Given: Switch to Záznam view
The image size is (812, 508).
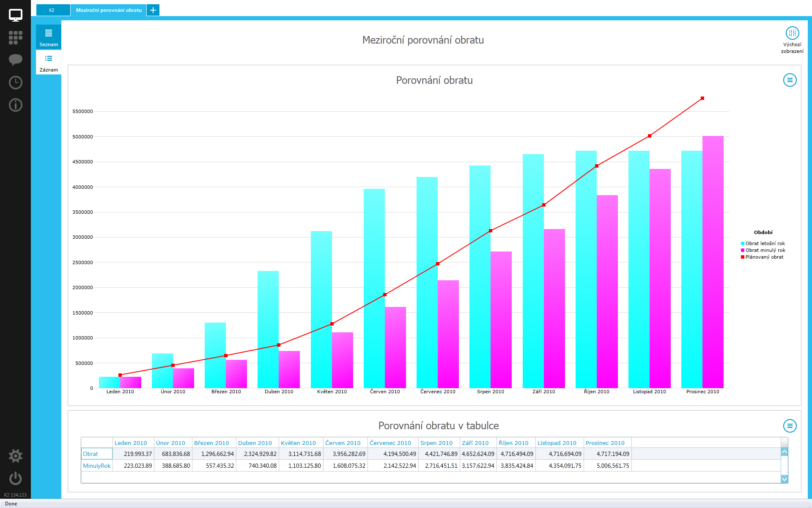Looking at the screenshot, I should (x=49, y=63).
